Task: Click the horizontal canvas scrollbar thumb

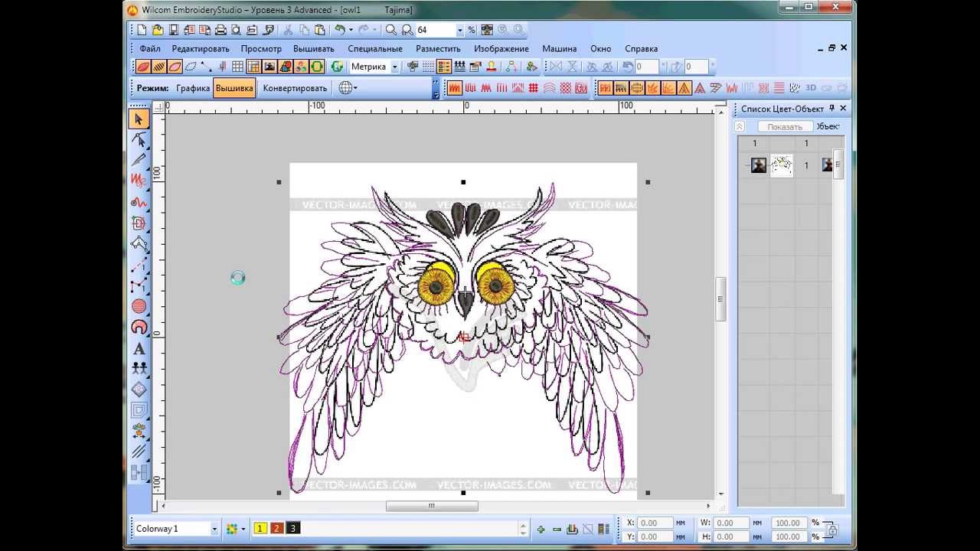Action: point(432,506)
